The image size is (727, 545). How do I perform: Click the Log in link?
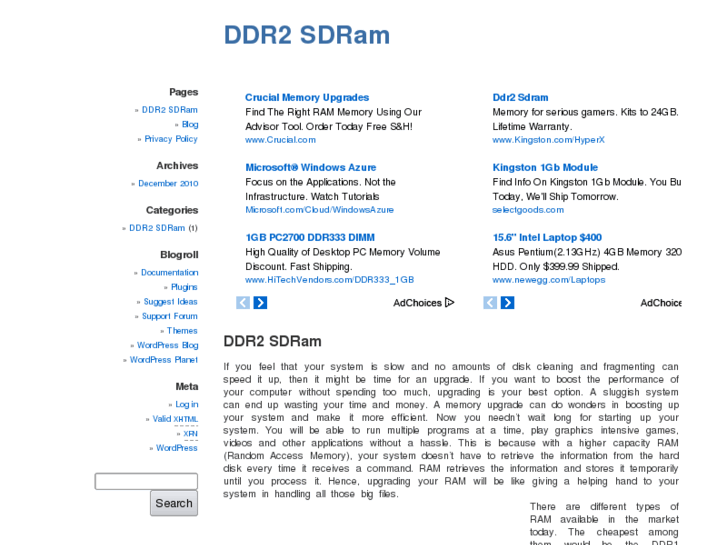pyautogui.click(x=186, y=405)
